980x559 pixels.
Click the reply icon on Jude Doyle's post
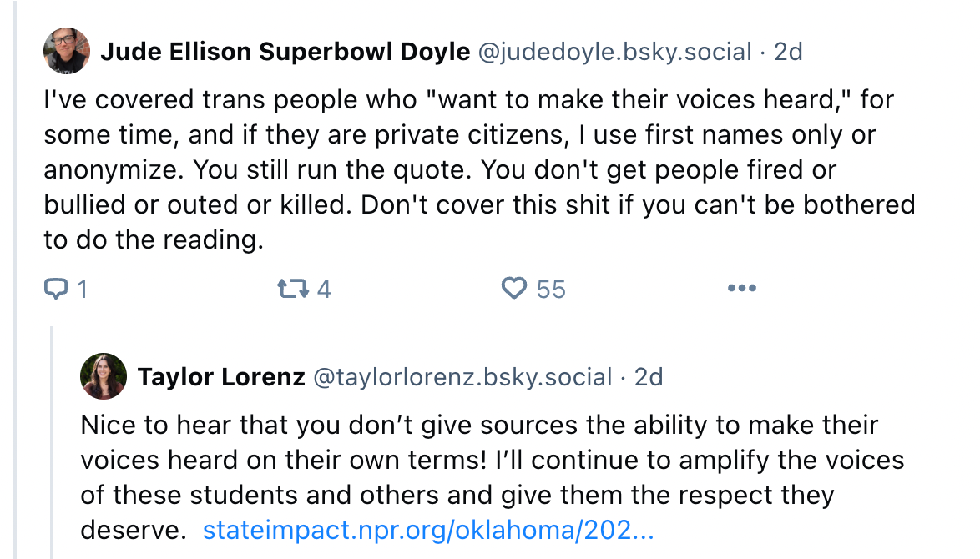tap(58, 288)
